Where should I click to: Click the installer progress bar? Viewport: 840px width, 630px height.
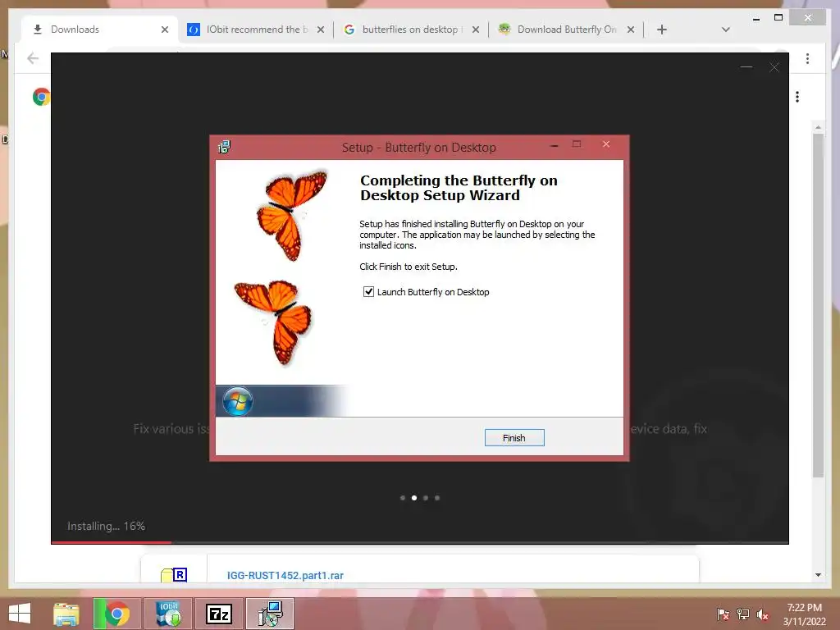coord(420,542)
